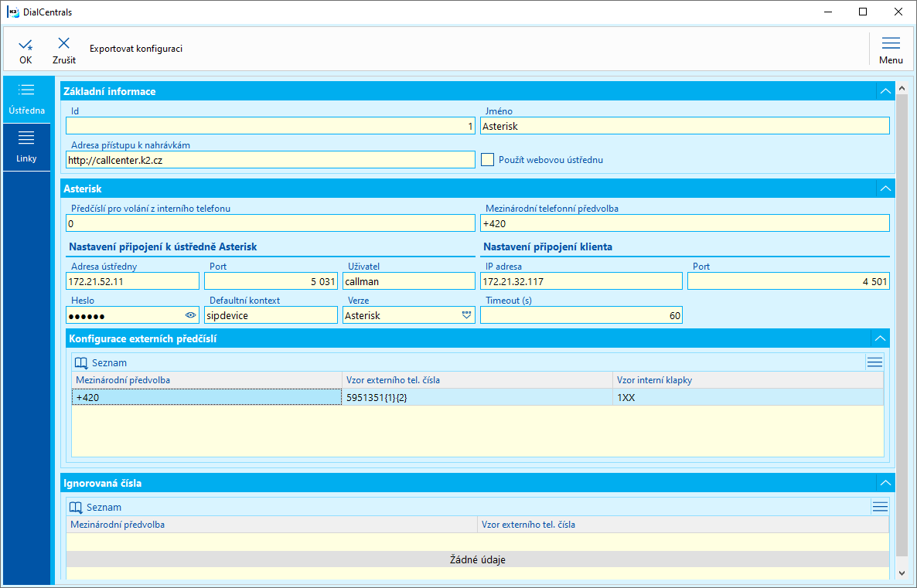Image resolution: width=917 pixels, height=588 pixels.
Task: Click the book icon in Konfigurace externích předčíslí
Action: [80, 362]
